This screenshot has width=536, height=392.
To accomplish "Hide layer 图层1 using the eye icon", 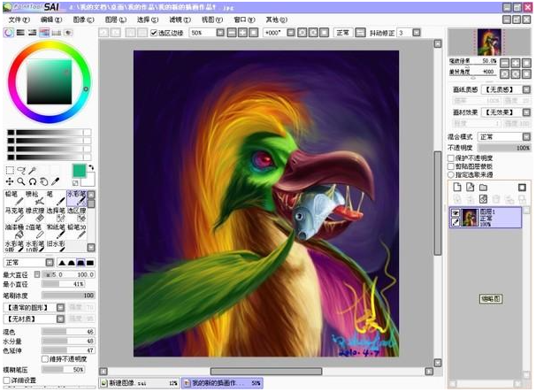I will click(456, 213).
